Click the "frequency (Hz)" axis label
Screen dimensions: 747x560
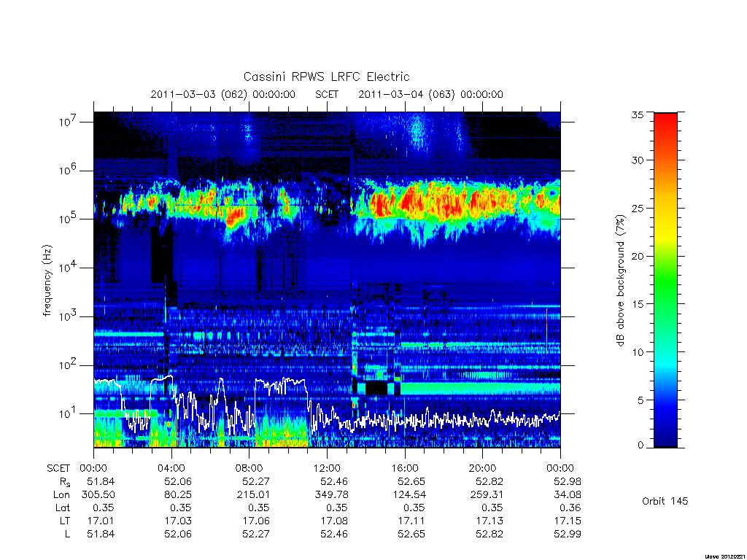coord(47,281)
